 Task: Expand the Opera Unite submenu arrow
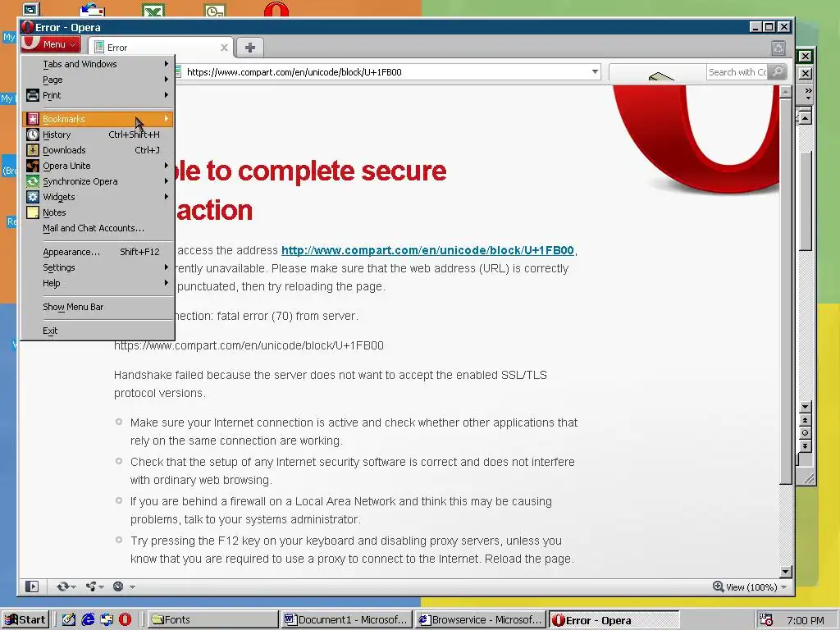167,166
